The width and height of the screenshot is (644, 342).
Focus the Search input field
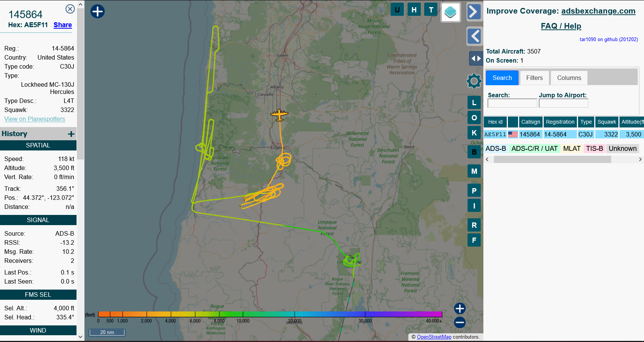point(512,103)
